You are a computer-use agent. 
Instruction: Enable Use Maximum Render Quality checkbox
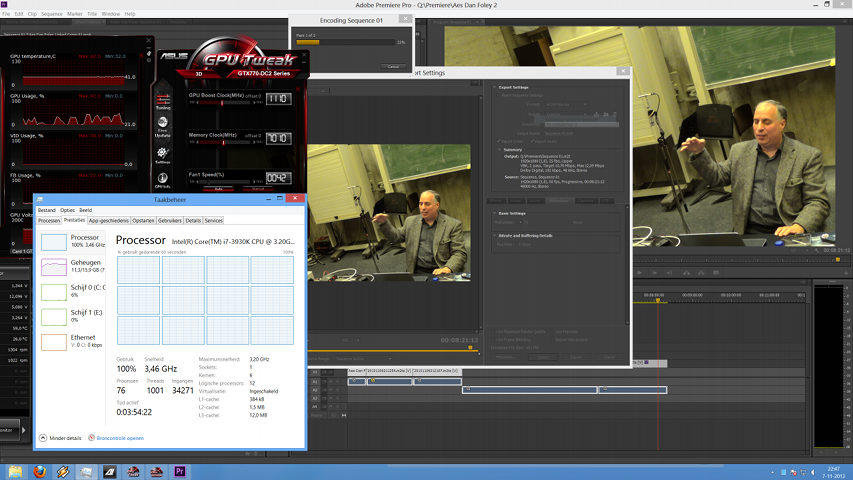[495, 331]
